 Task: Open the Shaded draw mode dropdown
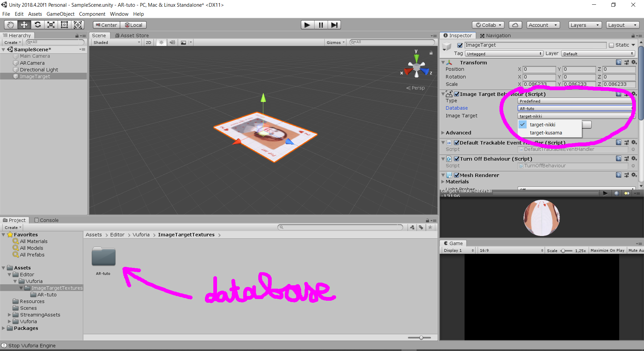(x=116, y=43)
